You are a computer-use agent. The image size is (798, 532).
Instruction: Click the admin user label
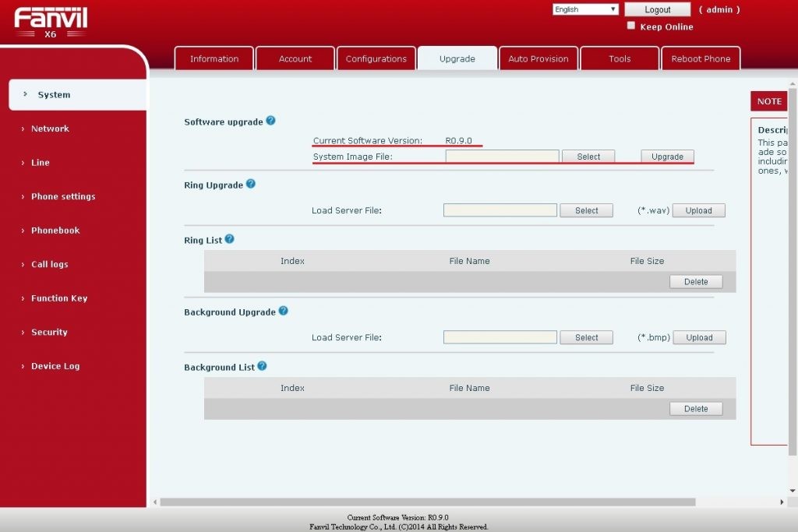pos(719,9)
